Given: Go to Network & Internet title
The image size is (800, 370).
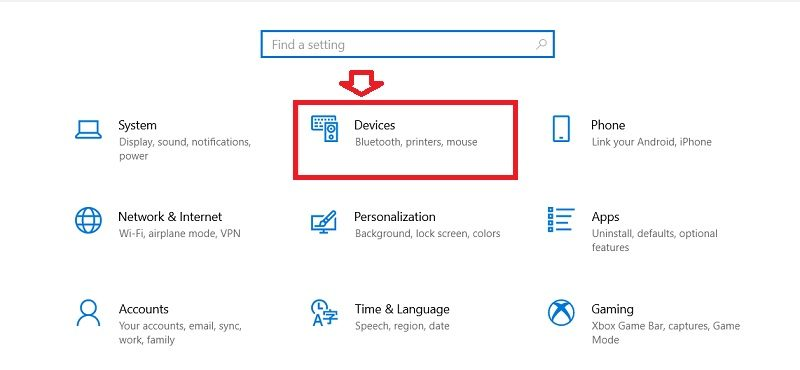Looking at the screenshot, I should click(170, 217).
